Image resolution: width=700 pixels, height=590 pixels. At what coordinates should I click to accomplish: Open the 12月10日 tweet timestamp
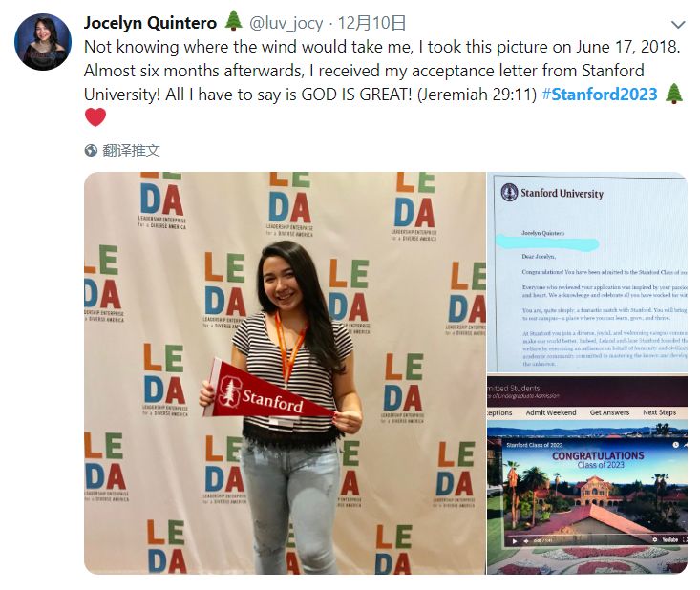[371, 23]
